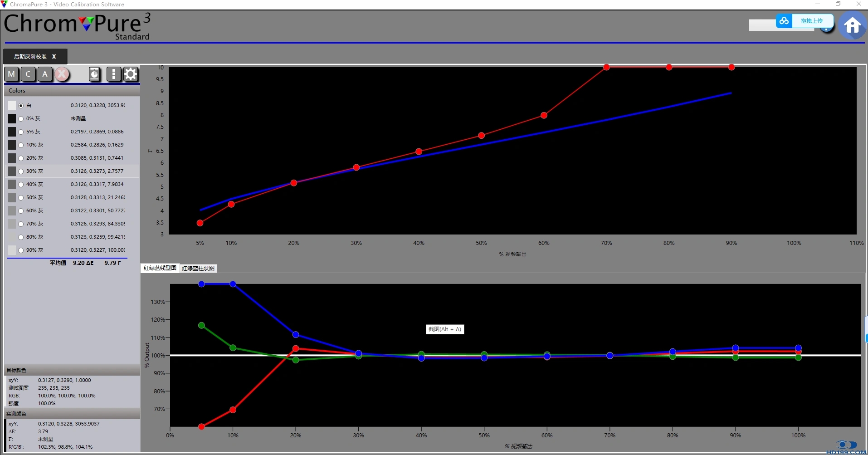Click the ChromaPure title bar app icon
The width and height of the screenshot is (868, 455).
[x=4, y=4]
